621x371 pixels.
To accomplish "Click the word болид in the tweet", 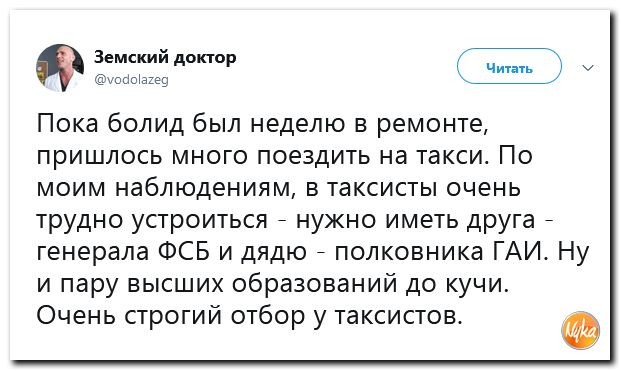I will point(146,124).
